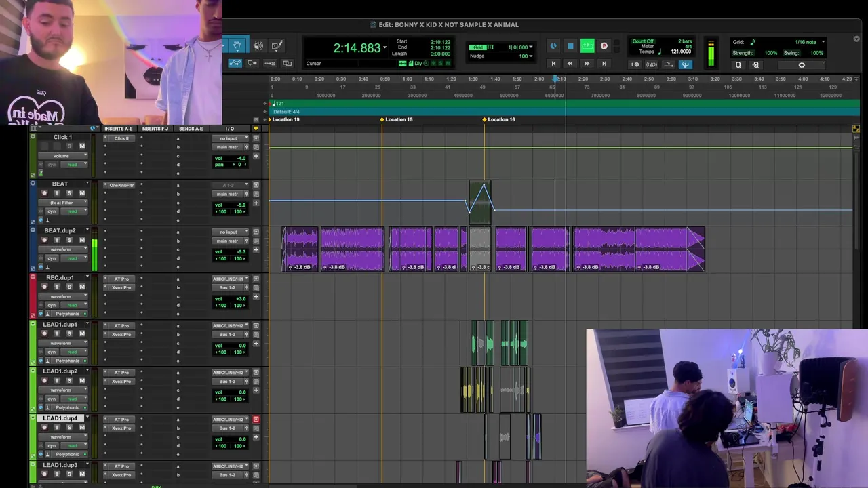Click the SENDS A-E column header
This screenshot has width=868, height=488.
click(191, 129)
